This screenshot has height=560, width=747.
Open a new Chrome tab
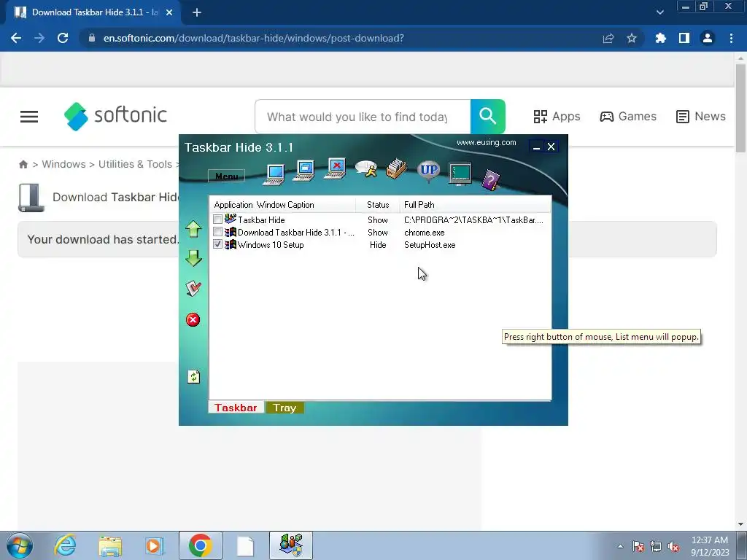click(197, 12)
